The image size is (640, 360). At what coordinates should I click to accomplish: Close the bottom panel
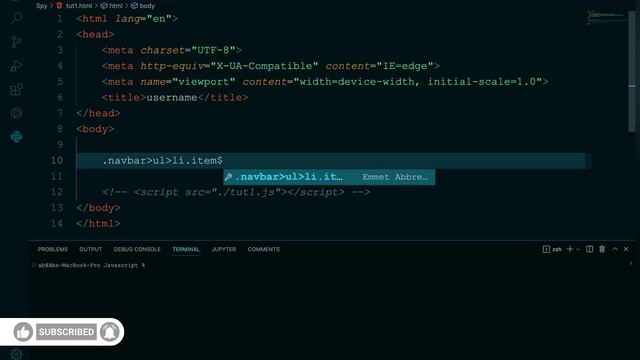tap(626, 249)
